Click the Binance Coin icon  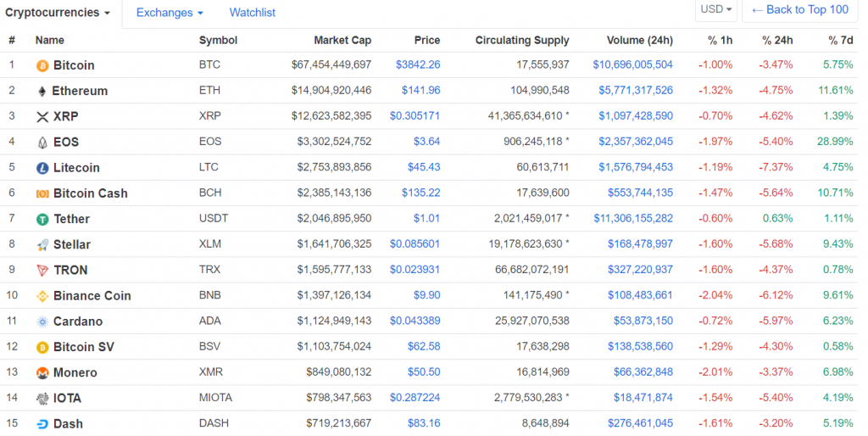pyautogui.click(x=42, y=296)
